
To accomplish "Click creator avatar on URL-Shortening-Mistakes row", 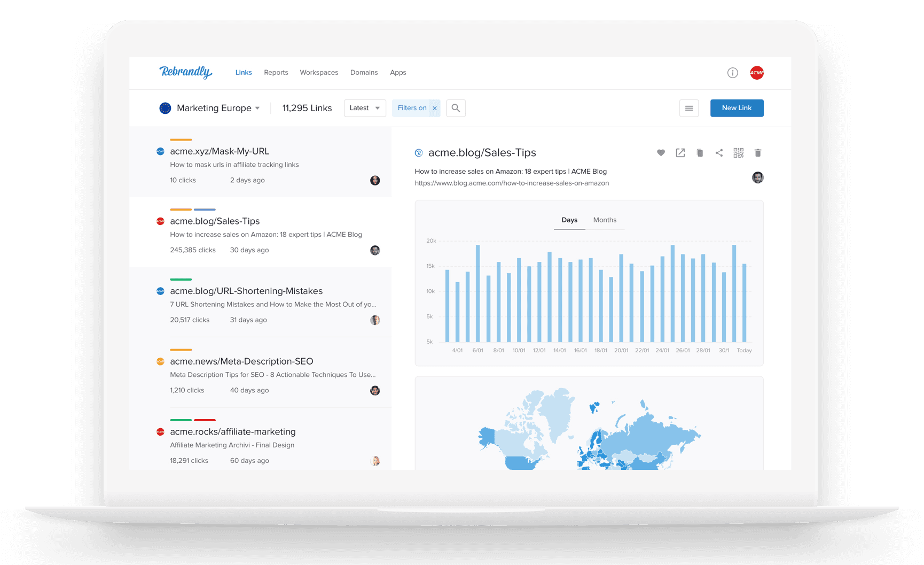I will click(375, 320).
